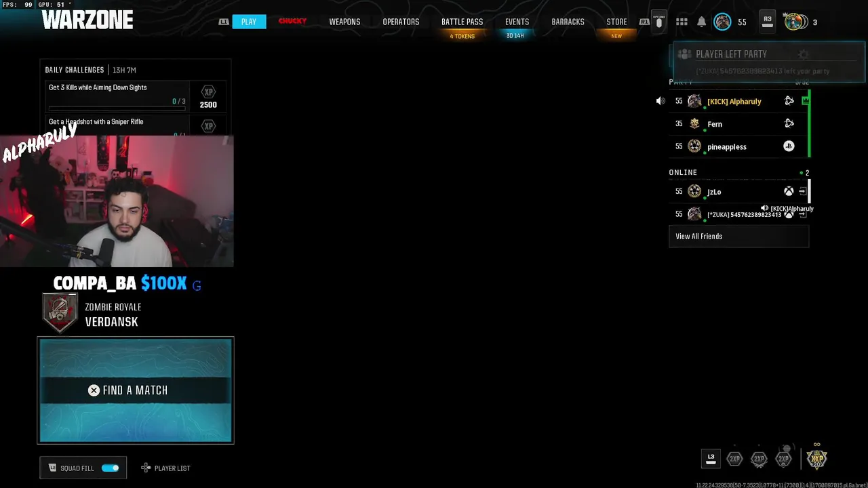The width and height of the screenshot is (868, 488).
Task: Toggle the Squad Fill switch
Action: click(x=110, y=468)
